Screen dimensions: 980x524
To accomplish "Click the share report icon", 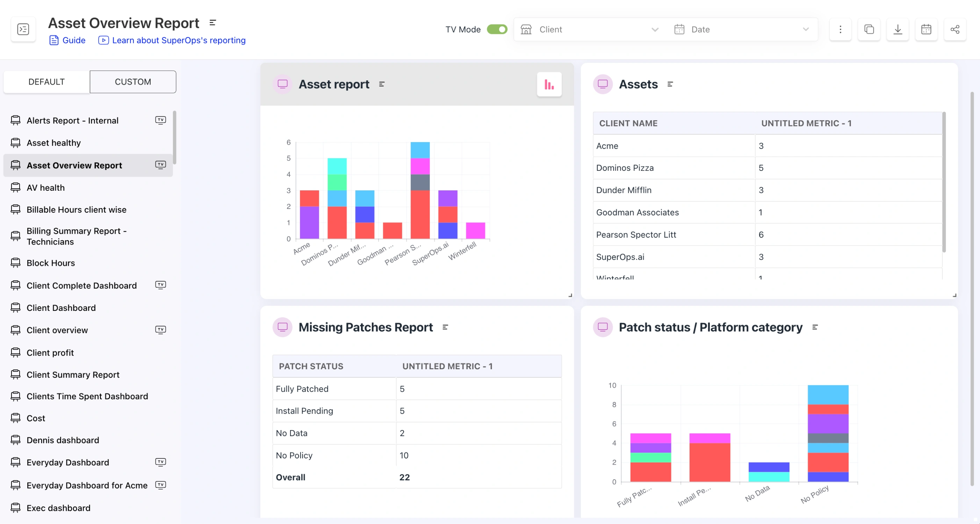I will (x=955, y=29).
